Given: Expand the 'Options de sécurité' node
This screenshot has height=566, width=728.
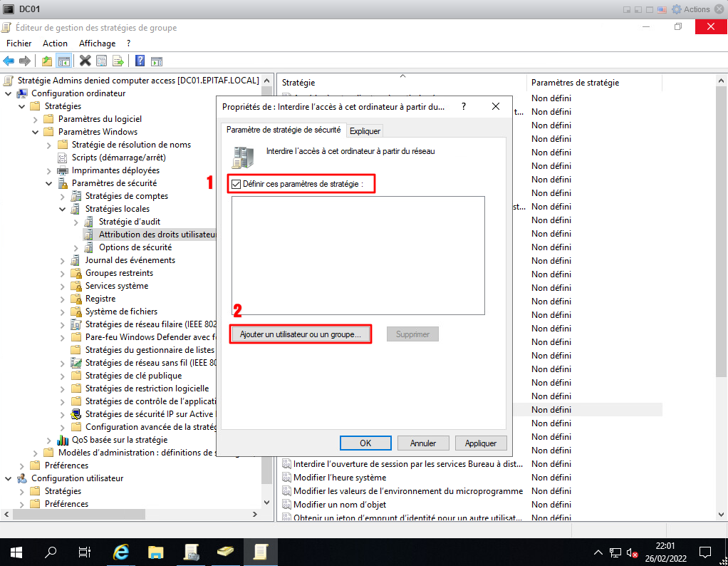Looking at the screenshot, I should [x=76, y=247].
